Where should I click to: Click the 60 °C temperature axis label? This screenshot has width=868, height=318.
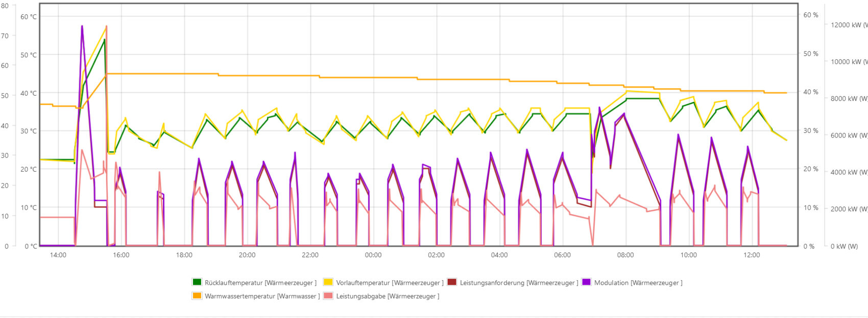point(29,17)
